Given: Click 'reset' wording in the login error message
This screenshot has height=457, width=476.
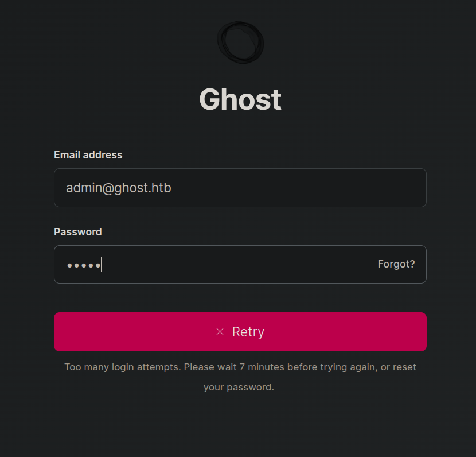Looking at the screenshot, I should (x=404, y=367).
